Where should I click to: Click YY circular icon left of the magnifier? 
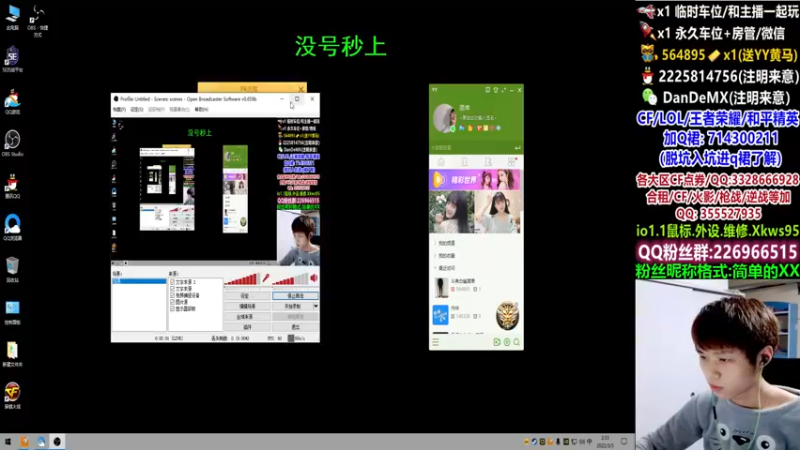[507, 342]
